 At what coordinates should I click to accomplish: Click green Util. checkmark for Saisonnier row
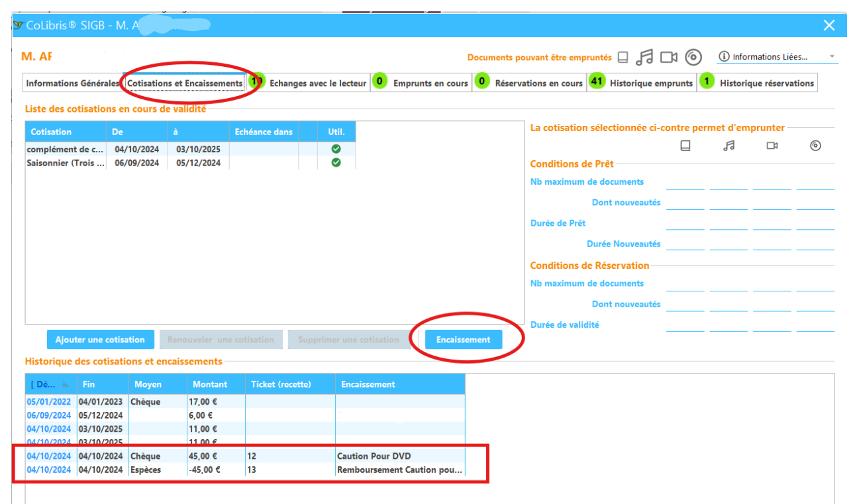(x=336, y=163)
